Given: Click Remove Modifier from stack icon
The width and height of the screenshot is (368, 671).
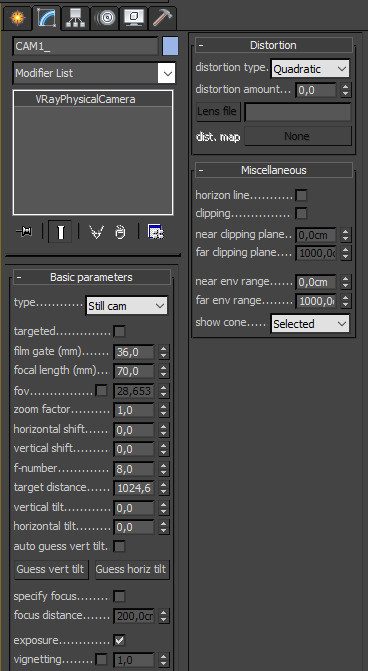Looking at the screenshot, I should [121, 232].
